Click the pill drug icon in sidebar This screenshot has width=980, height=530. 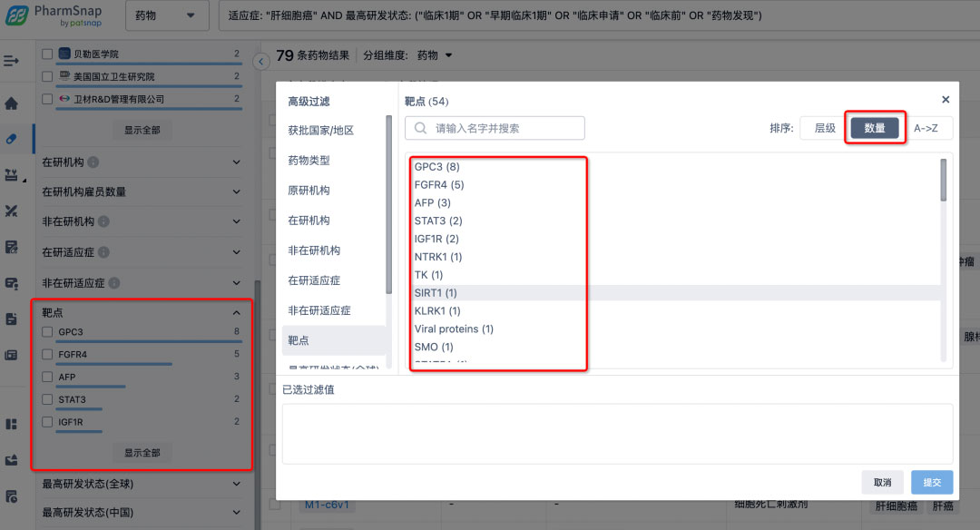[12, 139]
